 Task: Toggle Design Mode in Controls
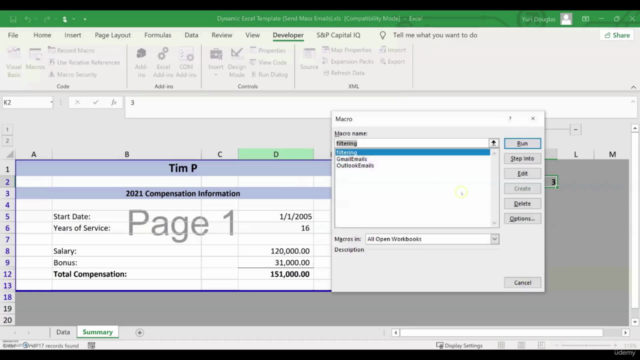tap(237, 62)
